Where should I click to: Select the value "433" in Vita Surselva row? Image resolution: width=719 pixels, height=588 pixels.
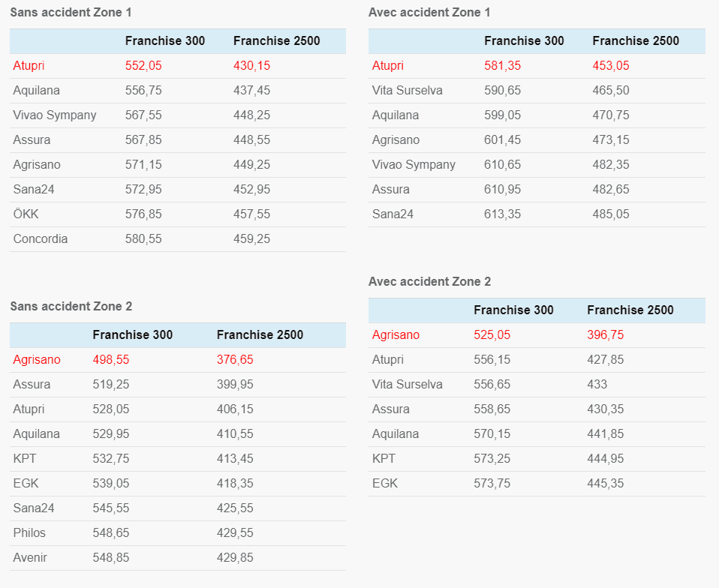(x=597, y=385)
